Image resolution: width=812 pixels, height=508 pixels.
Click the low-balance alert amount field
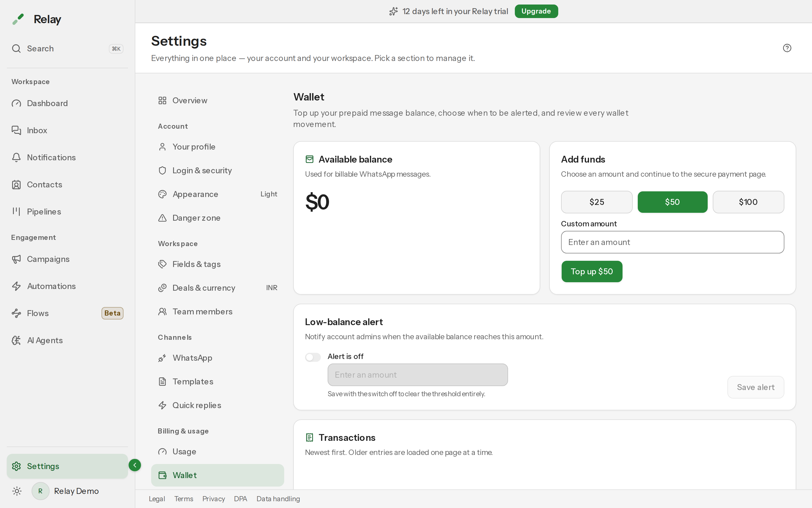click(x=417, y=375)
